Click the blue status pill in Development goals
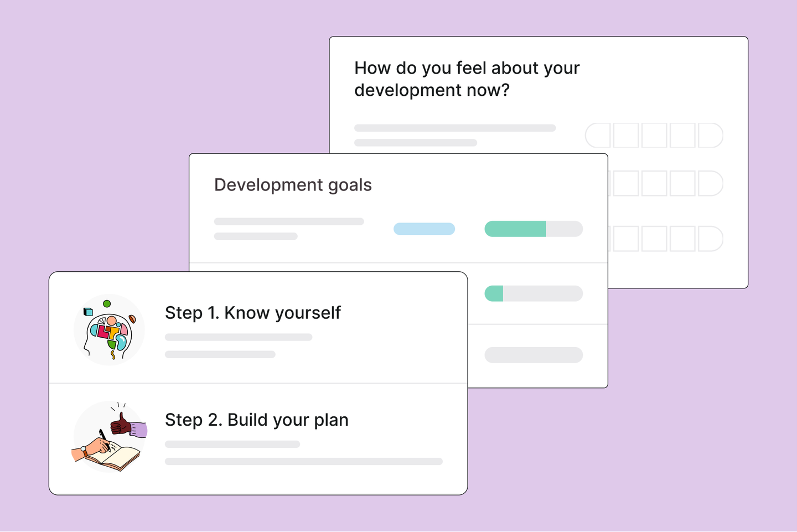The height and width of the screenshot is (532, 797). pos(425,229)
